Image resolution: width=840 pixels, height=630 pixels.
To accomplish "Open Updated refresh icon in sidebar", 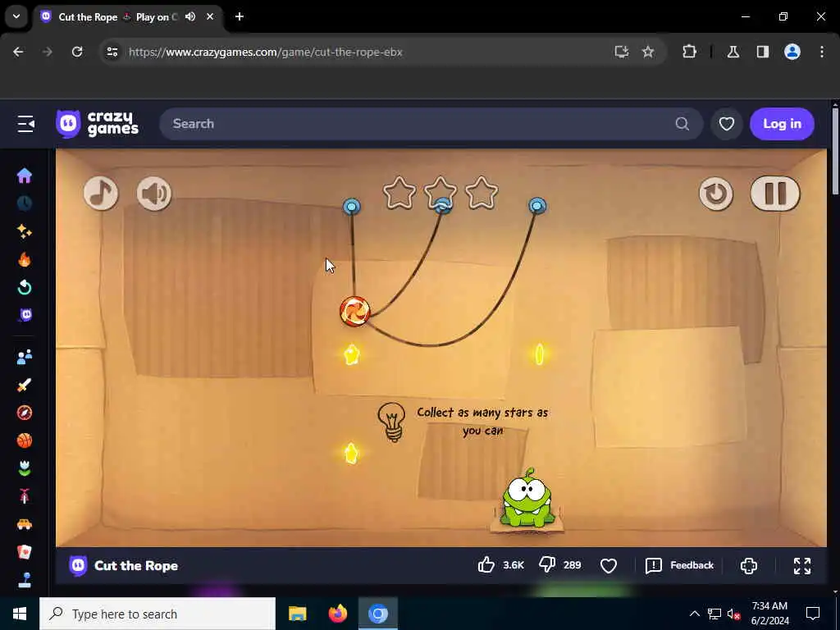I will point(25,287).
